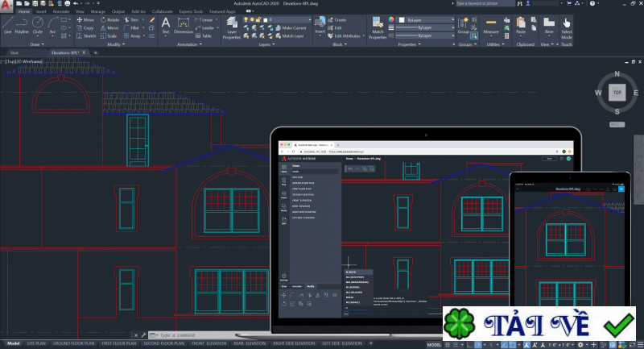Open the Layer Properties manager
This screenshot has width=644, height=349.
click(231, 27)
